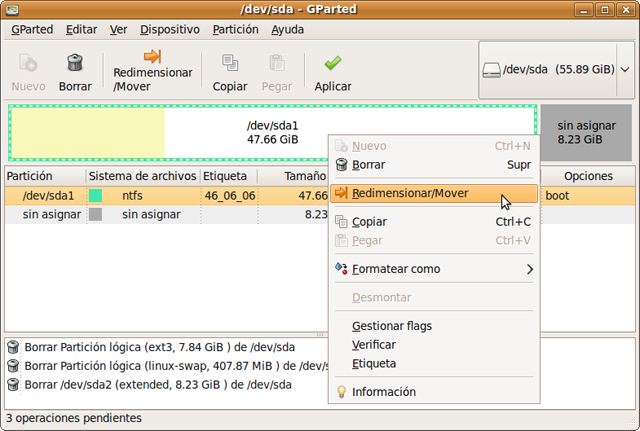
Task: Click the lightbulb Información icon in context menu
Action: click(341, 392)
